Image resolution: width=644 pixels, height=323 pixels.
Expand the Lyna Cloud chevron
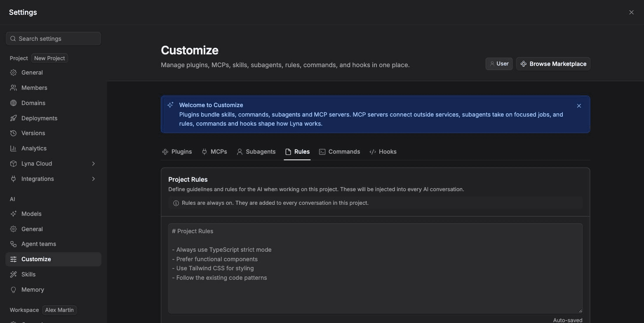click(93, 164)
